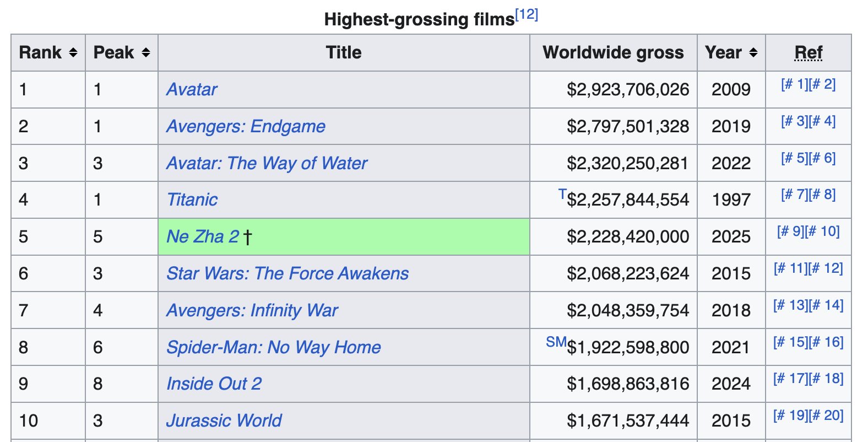
Task: Sort table by Rank column arrows
Action: point(73,53)
